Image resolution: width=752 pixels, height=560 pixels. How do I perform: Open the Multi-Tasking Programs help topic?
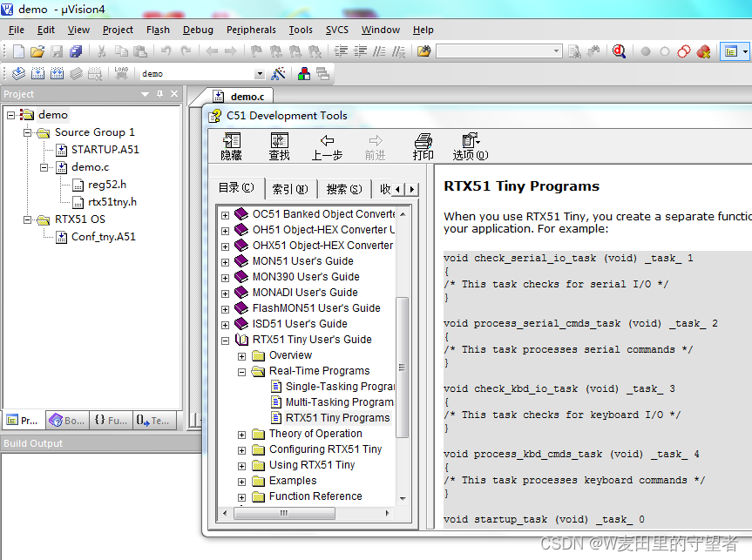[333, 402]
